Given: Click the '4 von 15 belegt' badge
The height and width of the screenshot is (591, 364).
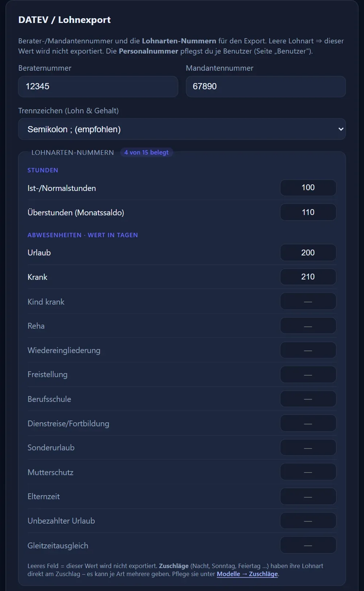Looking at the screenshot, I should pyautogui.click(x=146, y=152).
